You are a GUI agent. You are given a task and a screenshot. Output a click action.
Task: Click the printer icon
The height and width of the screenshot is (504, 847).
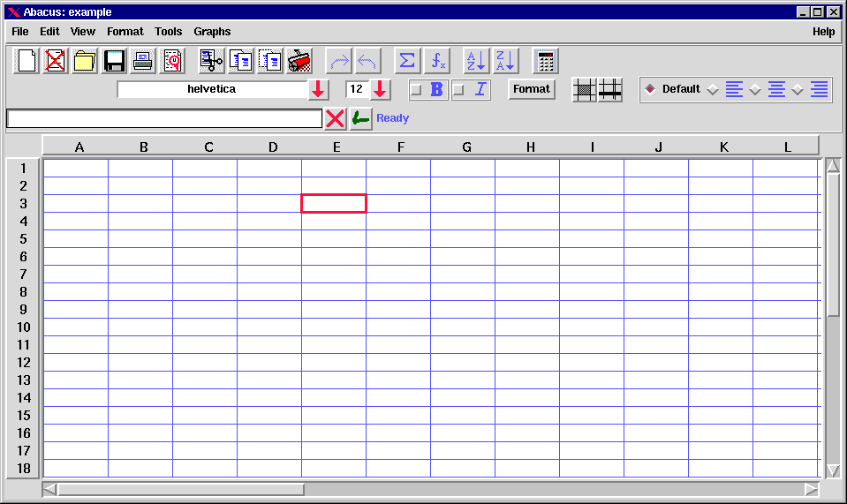point(143,61)
